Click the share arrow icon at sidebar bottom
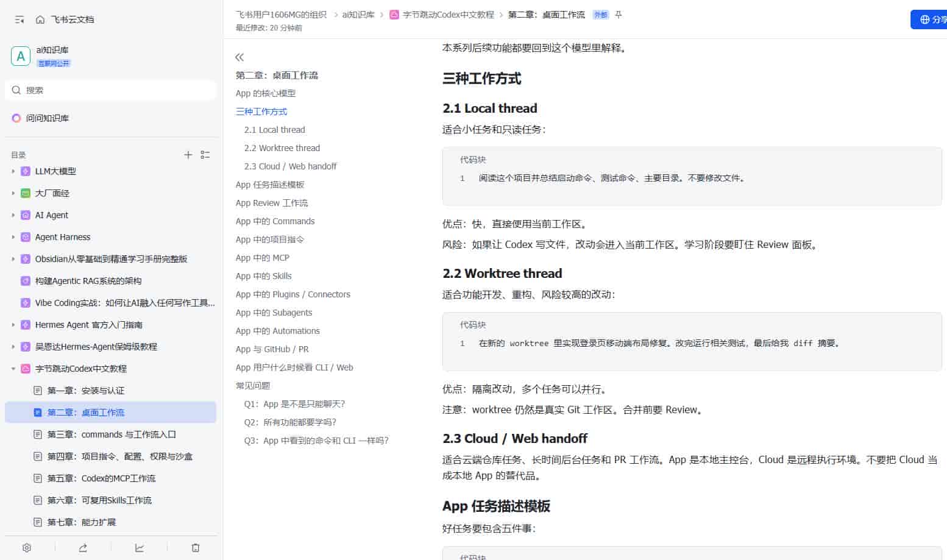 coord(83,548)
